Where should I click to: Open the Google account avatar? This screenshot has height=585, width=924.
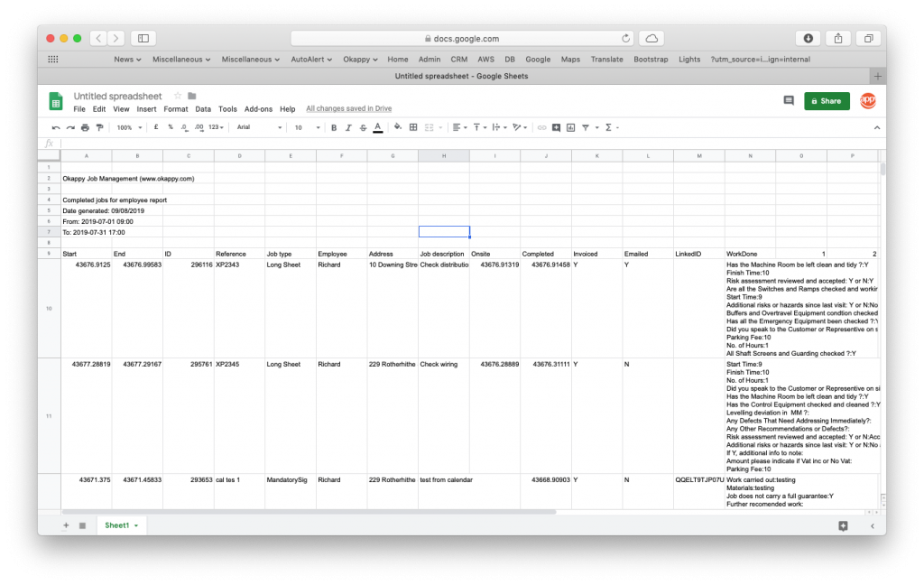point(867,101)
